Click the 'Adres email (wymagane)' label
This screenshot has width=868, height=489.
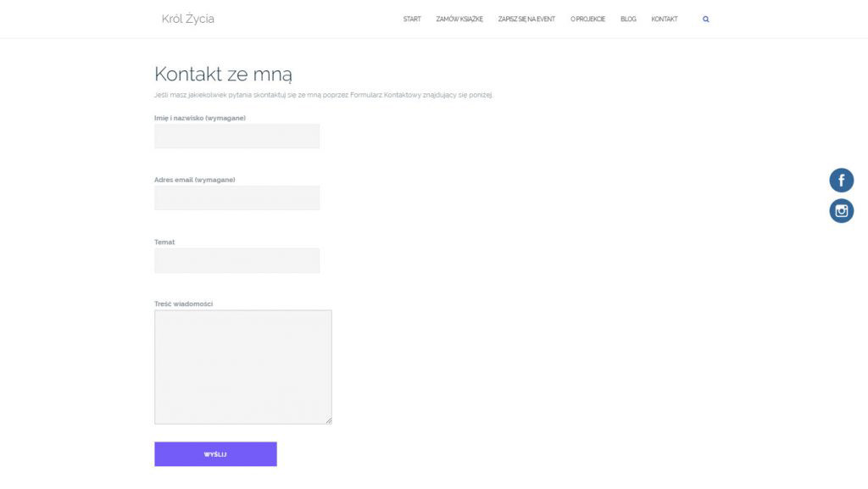[195, 180]
